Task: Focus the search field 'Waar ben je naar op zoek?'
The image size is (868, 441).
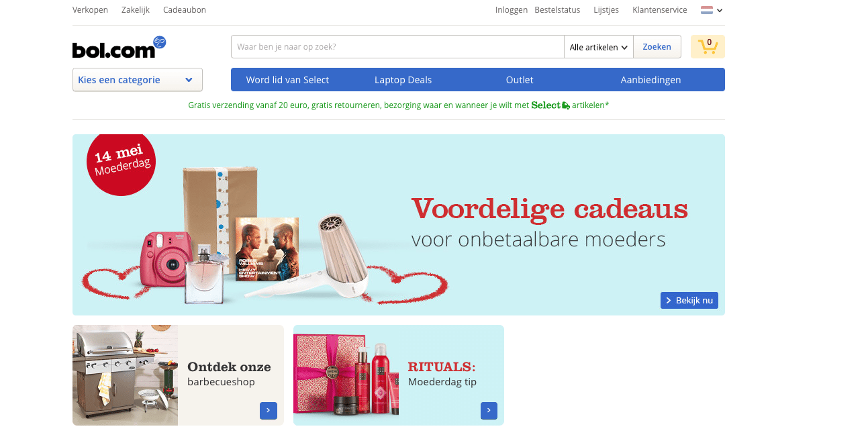Action: tap(397, 47)
